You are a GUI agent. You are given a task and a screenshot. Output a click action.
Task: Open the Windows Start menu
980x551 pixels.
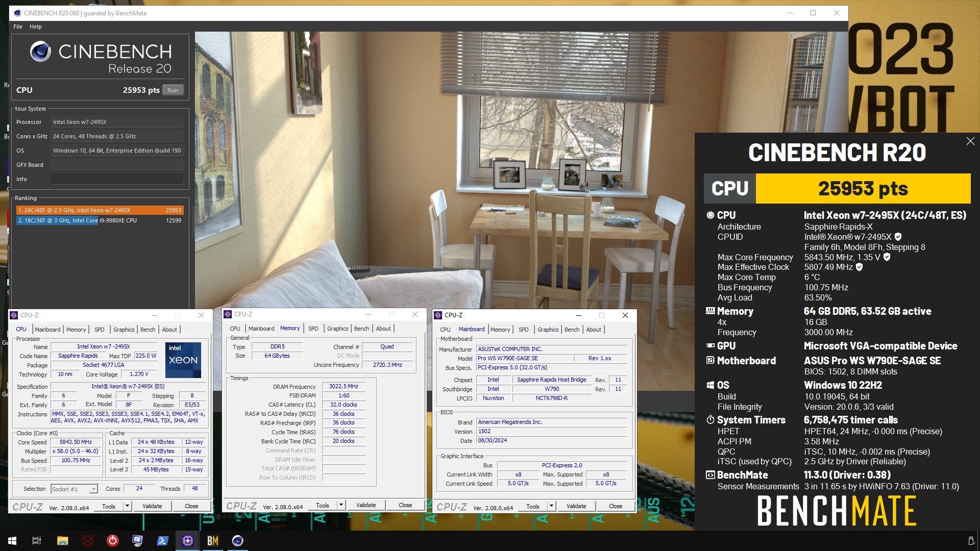tap(12, 541)
